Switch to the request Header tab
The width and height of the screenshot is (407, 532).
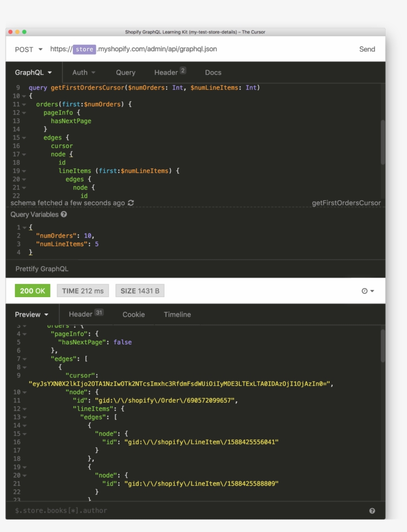coord(170,72)
